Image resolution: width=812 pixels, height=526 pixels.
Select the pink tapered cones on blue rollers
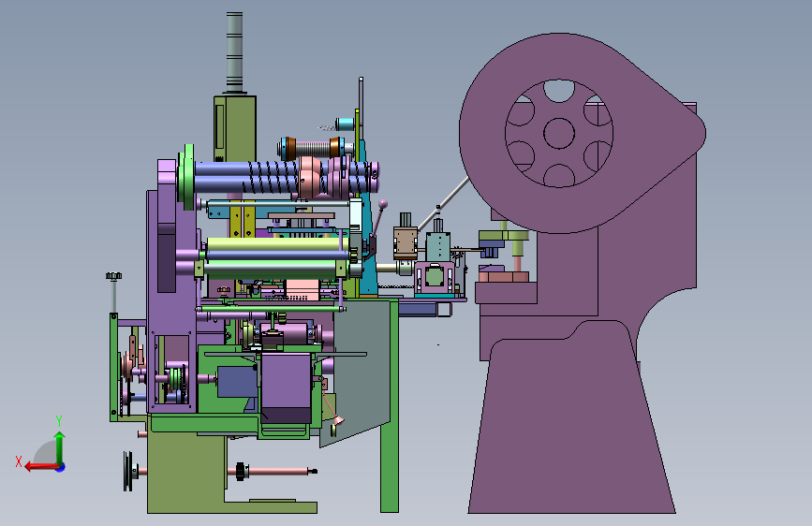(x=310, y=178)
